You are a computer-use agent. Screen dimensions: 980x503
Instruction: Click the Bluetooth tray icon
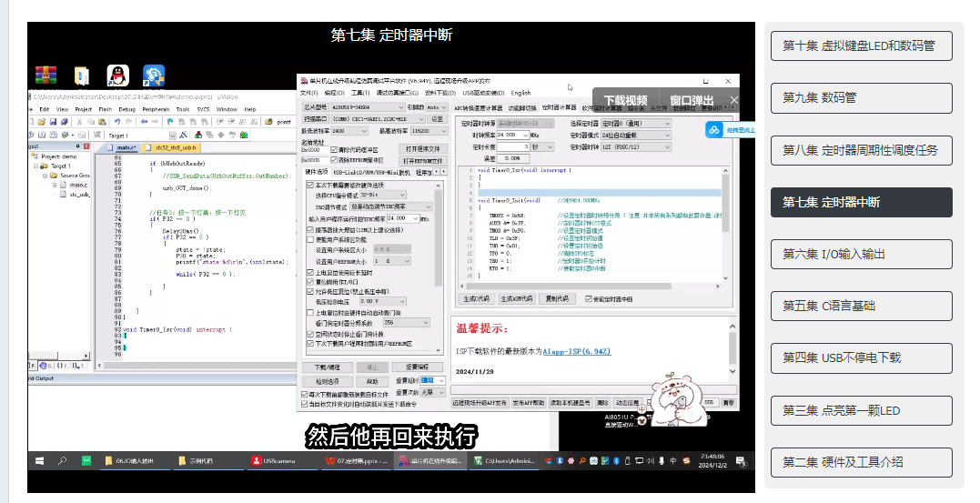coord(616,460)
